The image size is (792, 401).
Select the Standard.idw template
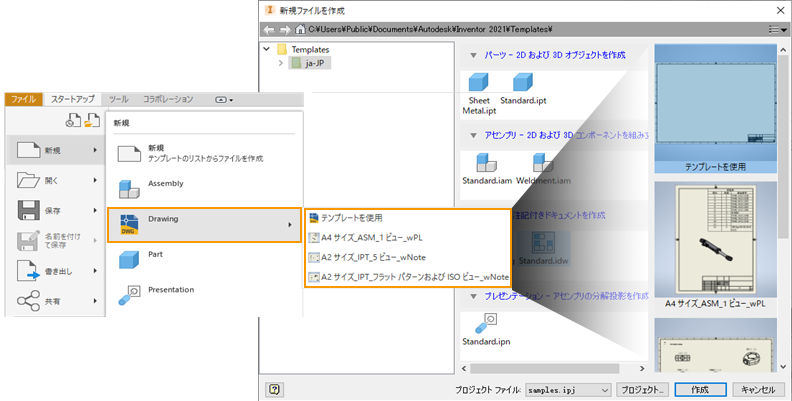pos(543,249)
